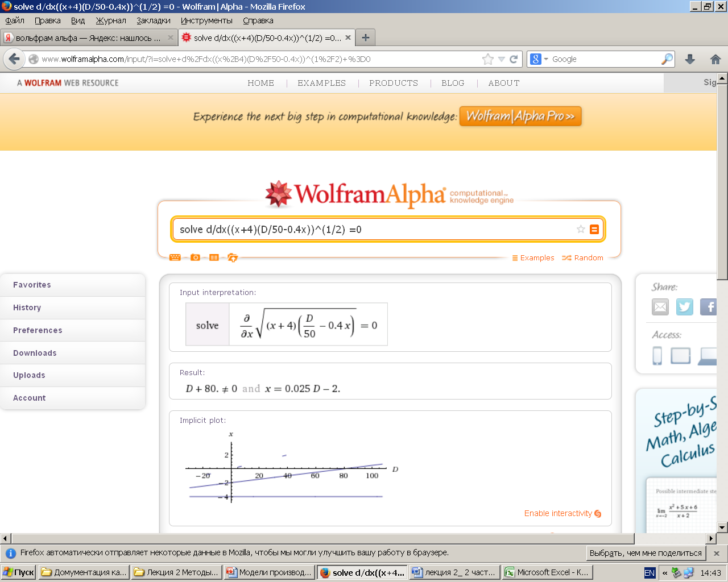The image size is (728, 582).
Task: Open the data input table icon
Action: click(214, 257)
